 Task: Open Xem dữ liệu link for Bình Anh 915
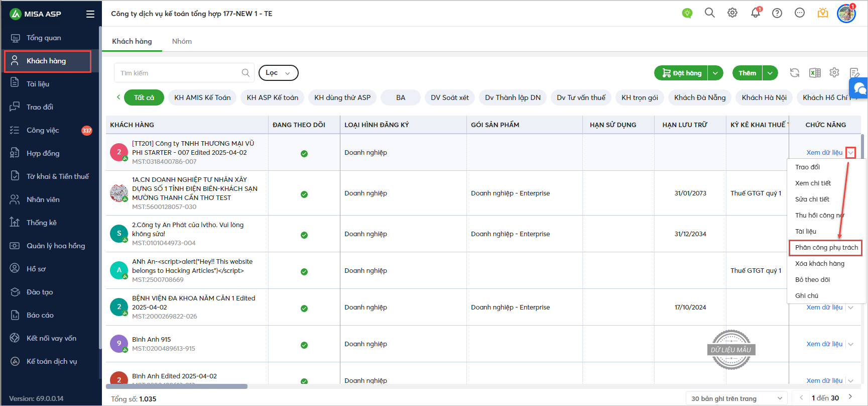tap(824, 344)
